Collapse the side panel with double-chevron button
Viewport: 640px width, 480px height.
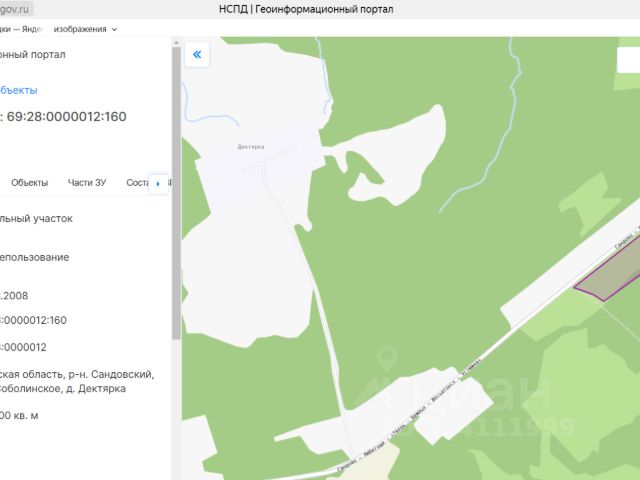click(x=197, y=54)
